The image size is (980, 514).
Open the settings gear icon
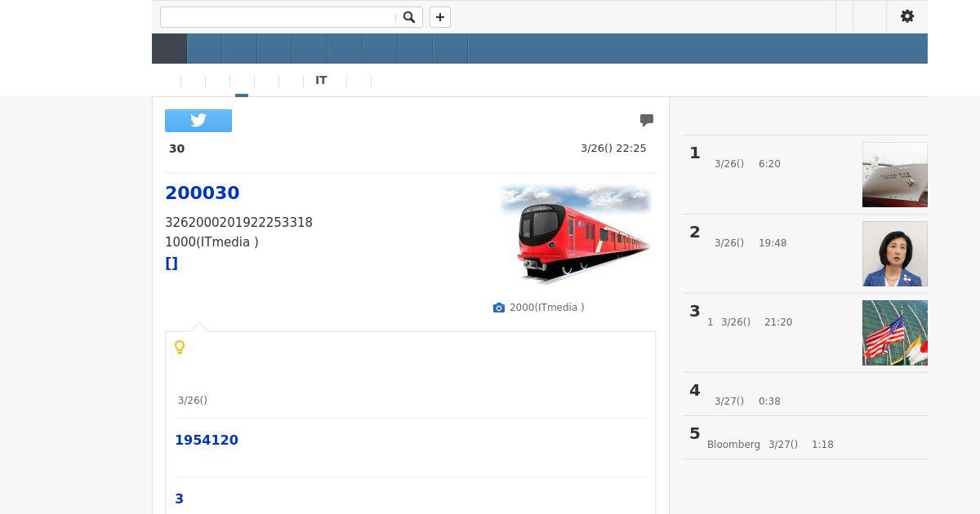pos(907,16)
